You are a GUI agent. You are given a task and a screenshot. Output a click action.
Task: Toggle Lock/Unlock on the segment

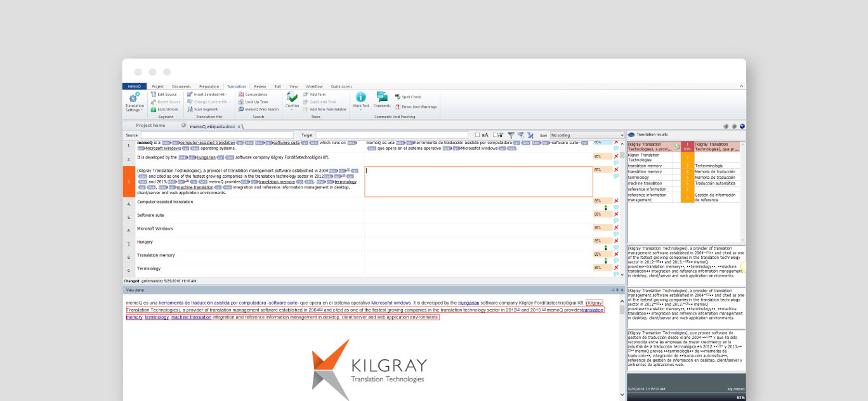point(164,109)
